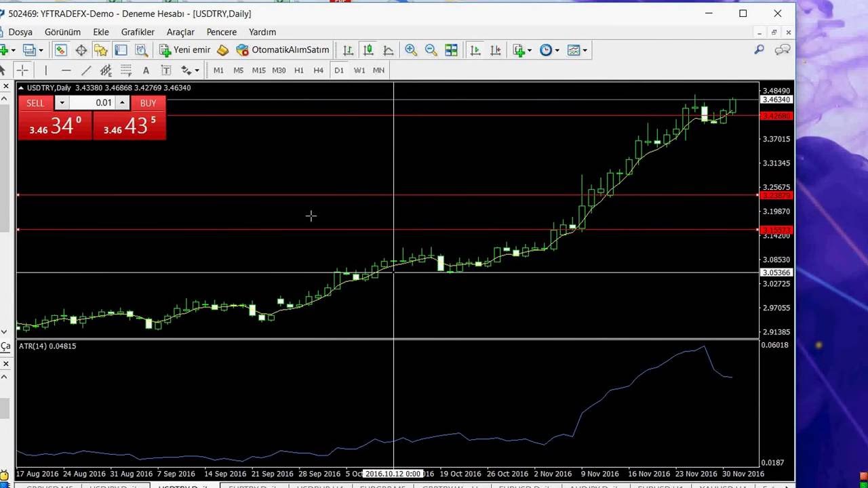The width and height of the screenshot is (868, 488).
Task: Expand the Periods clock dropdown arrow
Action: [x=557, y=50]
